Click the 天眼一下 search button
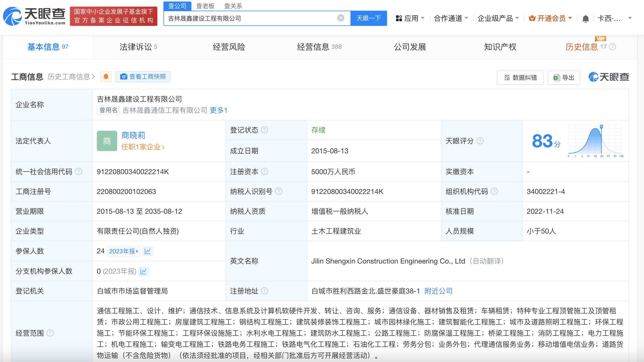This screenshot has height=362, width=644. click(x=369, y=18)
